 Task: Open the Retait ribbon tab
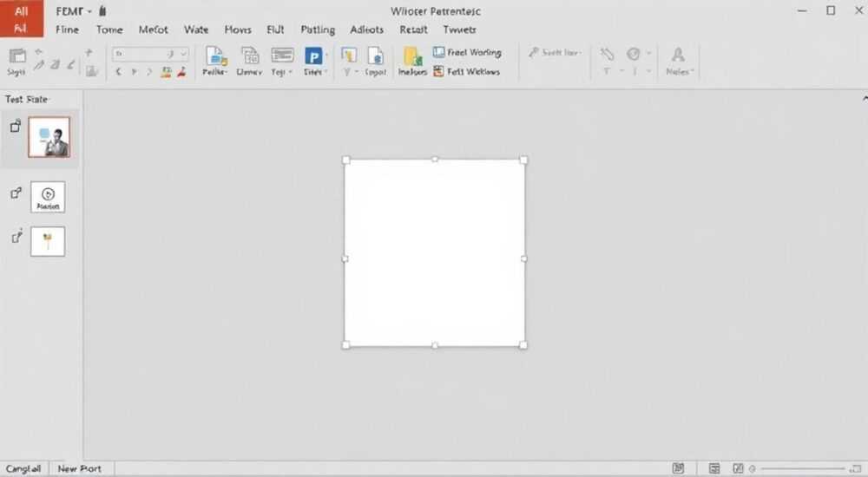coord(413,29)
